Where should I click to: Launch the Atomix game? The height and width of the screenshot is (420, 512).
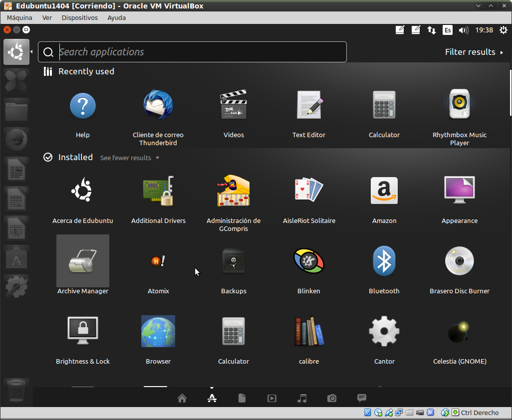click(158, 261)
